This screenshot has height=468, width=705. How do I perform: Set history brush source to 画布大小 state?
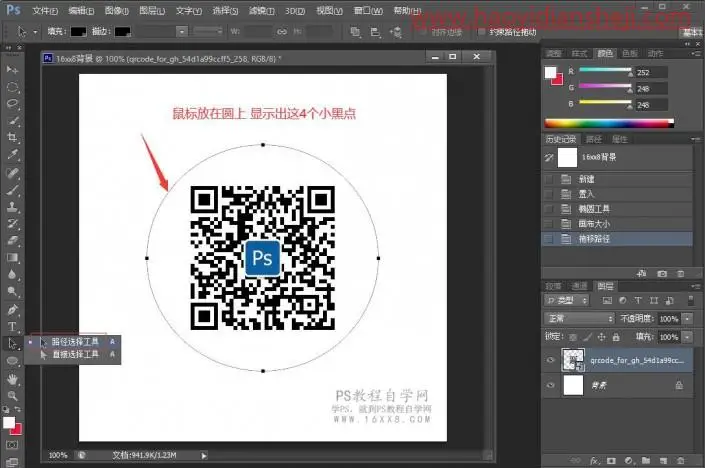(549, 224)
